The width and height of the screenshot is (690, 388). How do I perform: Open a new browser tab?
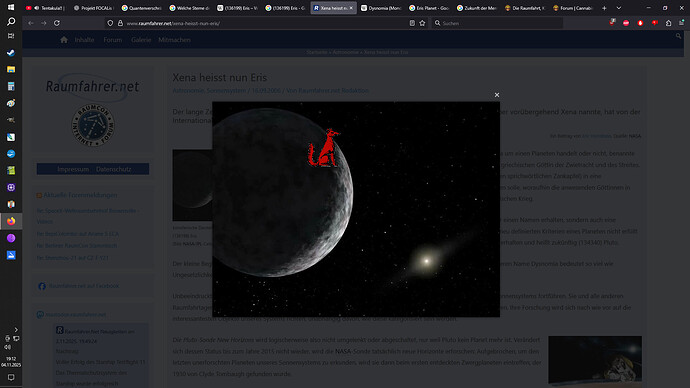(x=604, y=8)
